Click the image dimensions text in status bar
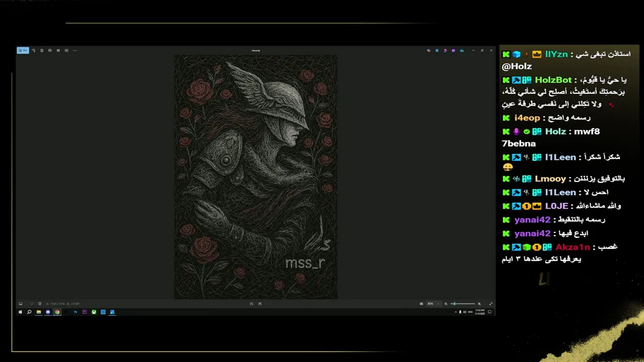This screenshot has width=644, height=362. click(x=57, y=304)
